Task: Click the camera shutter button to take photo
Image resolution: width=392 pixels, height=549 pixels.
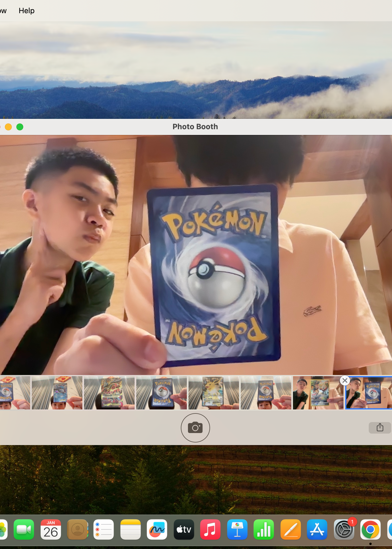Action: click(195, 428)
